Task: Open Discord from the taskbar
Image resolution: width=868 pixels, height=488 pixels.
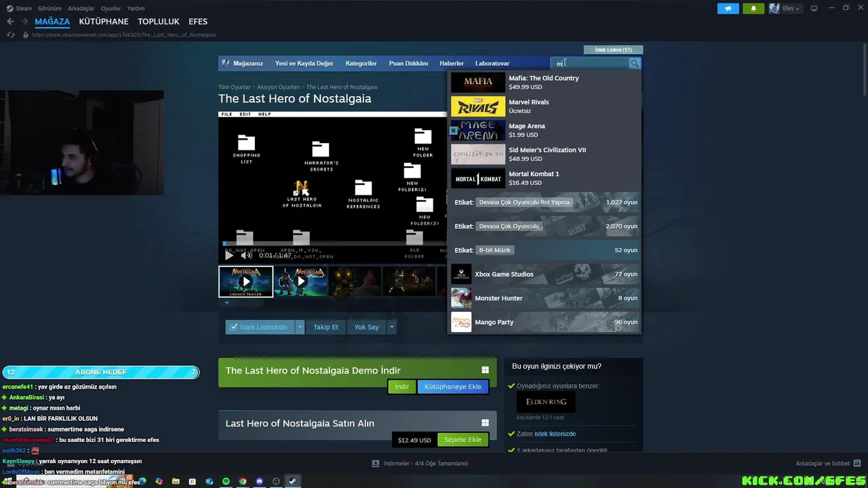Action: tap(259, 481)
